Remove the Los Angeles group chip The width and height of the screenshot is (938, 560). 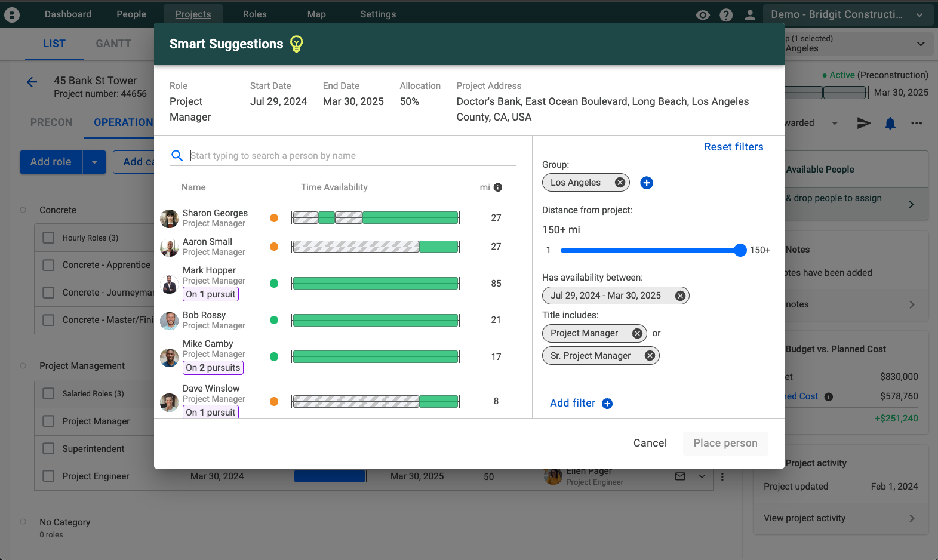coord(620,183)
